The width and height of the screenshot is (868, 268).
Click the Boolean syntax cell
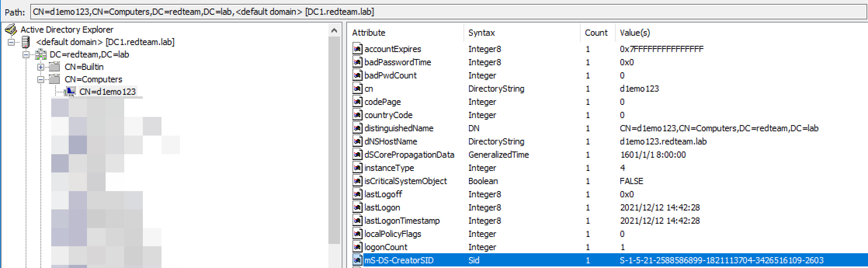(x=483, y=181)
